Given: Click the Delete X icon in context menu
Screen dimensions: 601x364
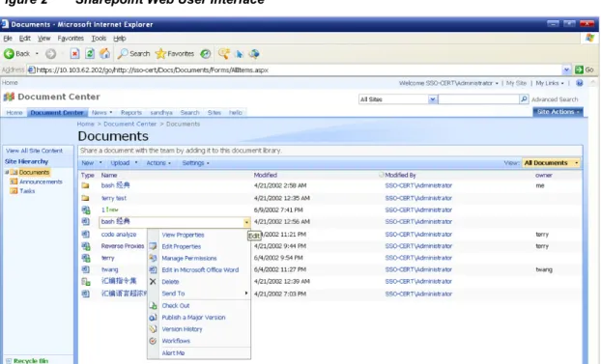Looking at the screenshot, I should [153, 282].
